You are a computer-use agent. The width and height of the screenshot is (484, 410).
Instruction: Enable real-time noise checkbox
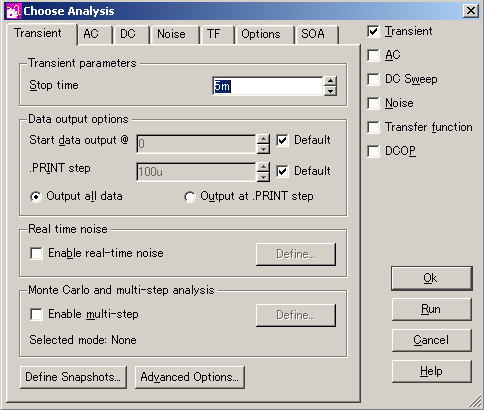[x=36, y=253]
